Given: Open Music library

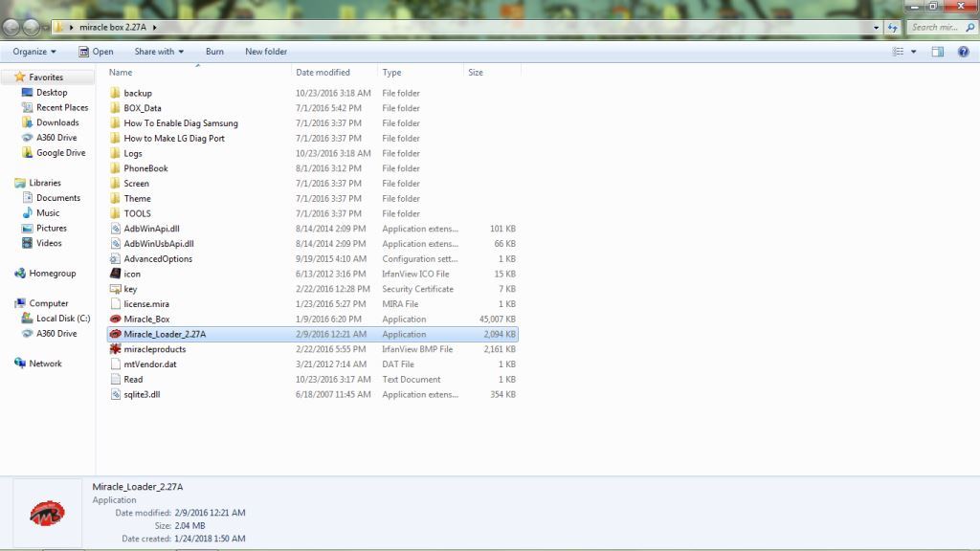Looking at the screenshot, I should pos(48,213).
